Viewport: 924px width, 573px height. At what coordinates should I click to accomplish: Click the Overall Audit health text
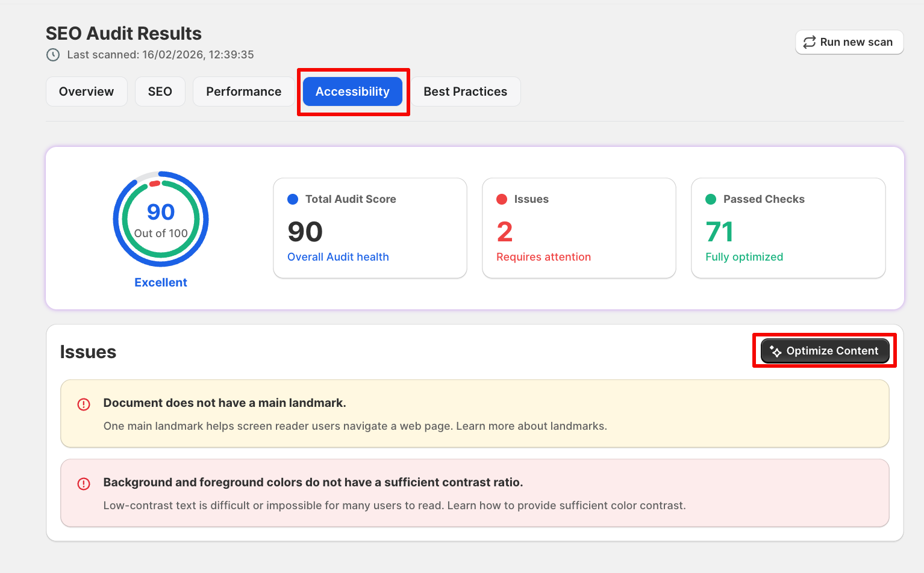tap(338, 257)
